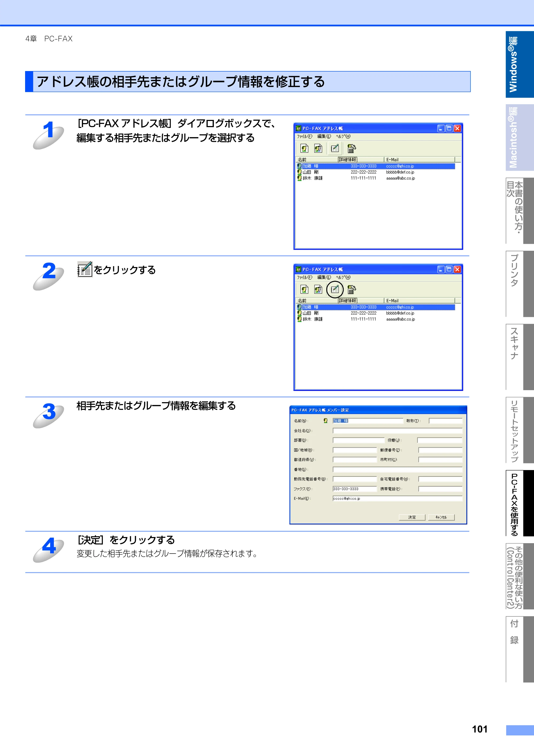Open the スキャナ side tab
Viewport: 534px width, 756px height.
click(520, 357)
